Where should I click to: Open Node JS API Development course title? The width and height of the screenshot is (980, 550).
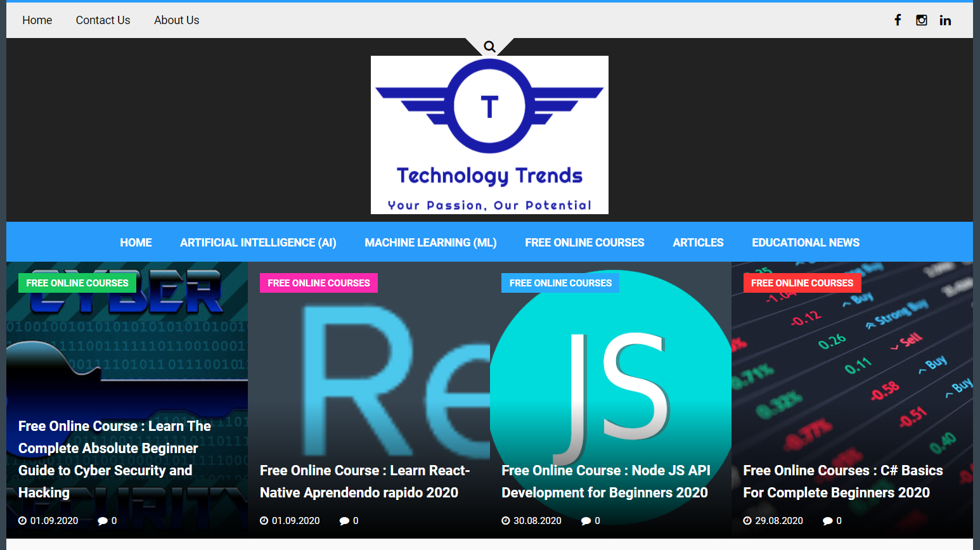coord(605,482)
